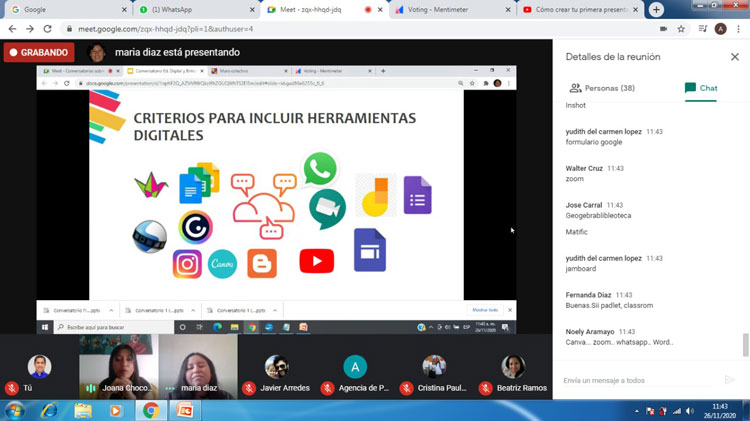750x421 pixels.
Task: Reload the Meet page
Action: pyautogui.click(x=47, y=29)
